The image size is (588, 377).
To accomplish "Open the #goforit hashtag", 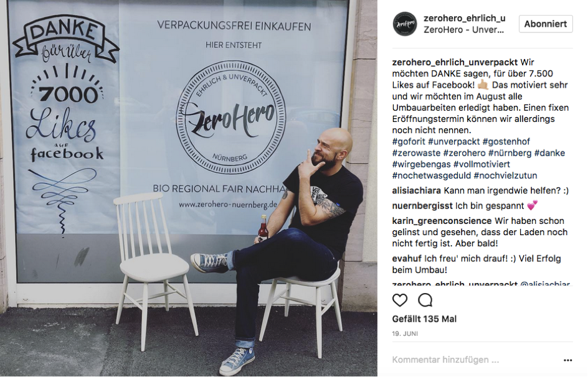I will coord(409,141).
